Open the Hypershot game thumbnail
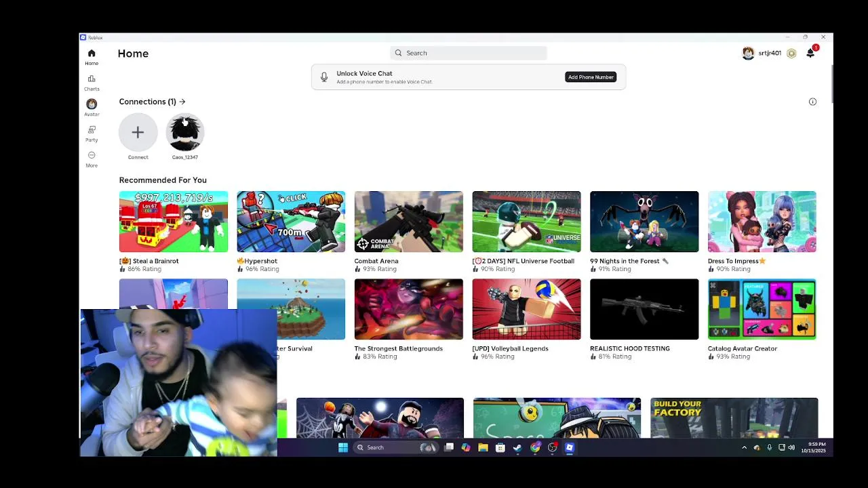868x488 pixels. coord(291,222)
